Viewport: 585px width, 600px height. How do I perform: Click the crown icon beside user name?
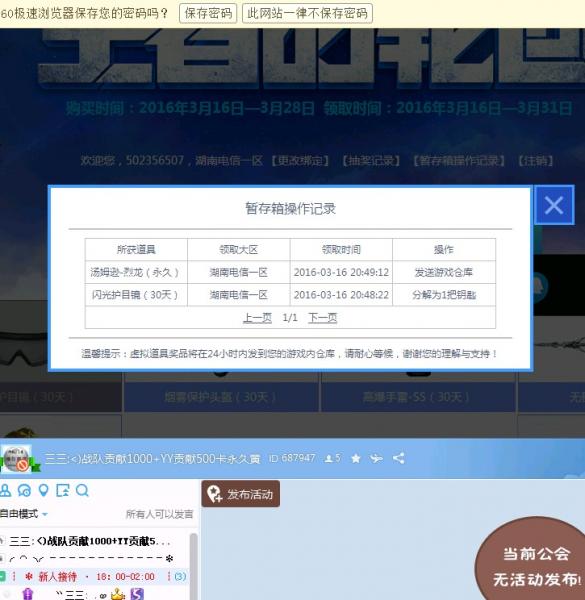click(118, 594)
